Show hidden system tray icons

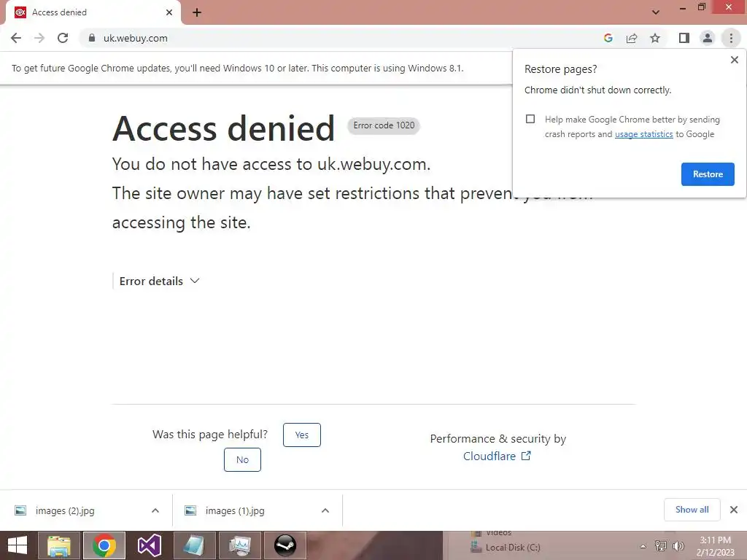[x=643, y=546]
